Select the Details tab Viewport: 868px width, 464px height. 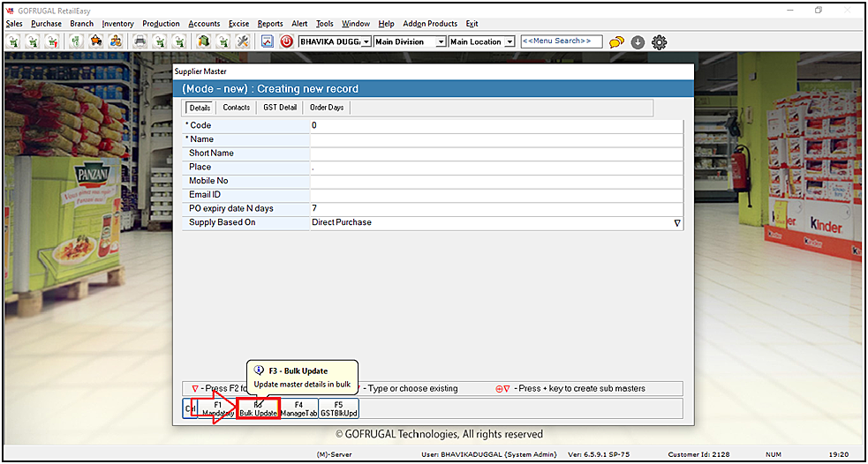(x=200, y=108)
